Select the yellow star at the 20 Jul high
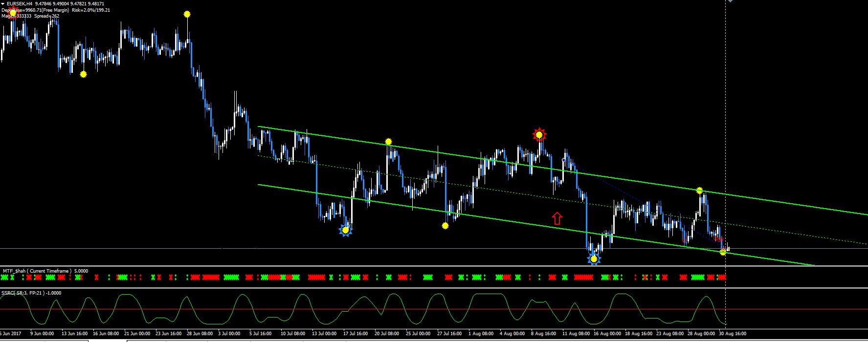Screen dimensions: 868x342 (x=388, y=142)
